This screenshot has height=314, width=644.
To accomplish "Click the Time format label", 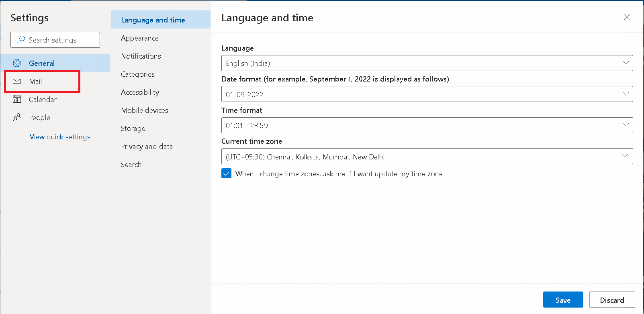I will point(242,110).
